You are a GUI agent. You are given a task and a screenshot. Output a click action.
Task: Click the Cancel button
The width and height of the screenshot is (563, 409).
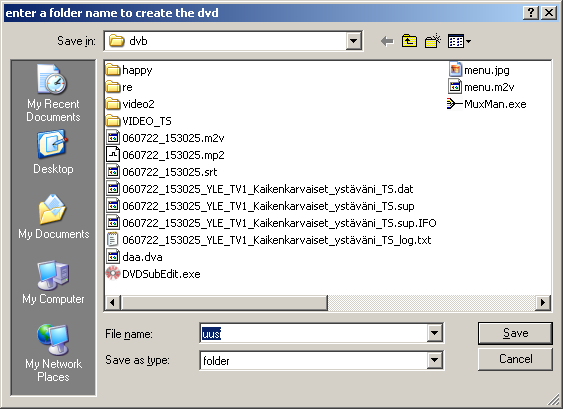515,359
